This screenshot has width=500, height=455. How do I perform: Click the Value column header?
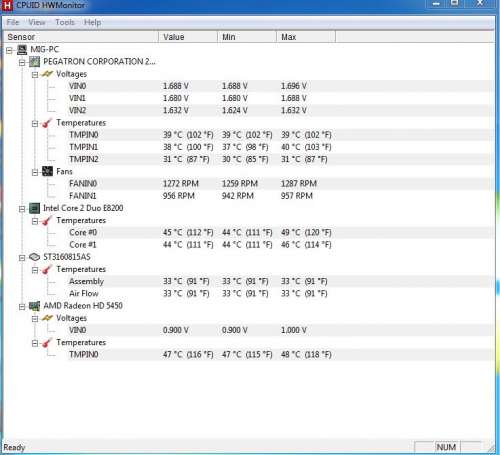pyautogui.click(x=188, y=37)
